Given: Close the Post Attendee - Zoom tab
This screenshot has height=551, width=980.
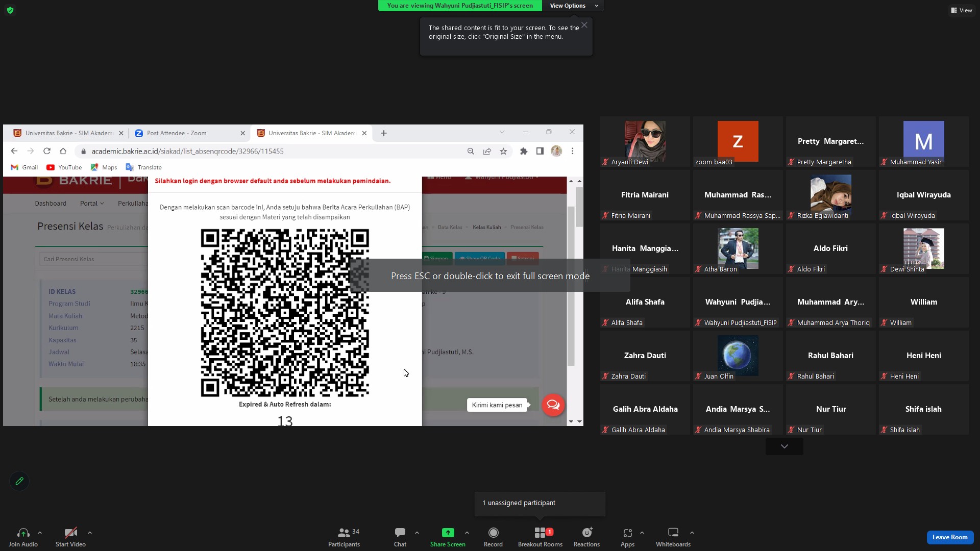Looking at the screenshot, I should click(x=243, y=133).
